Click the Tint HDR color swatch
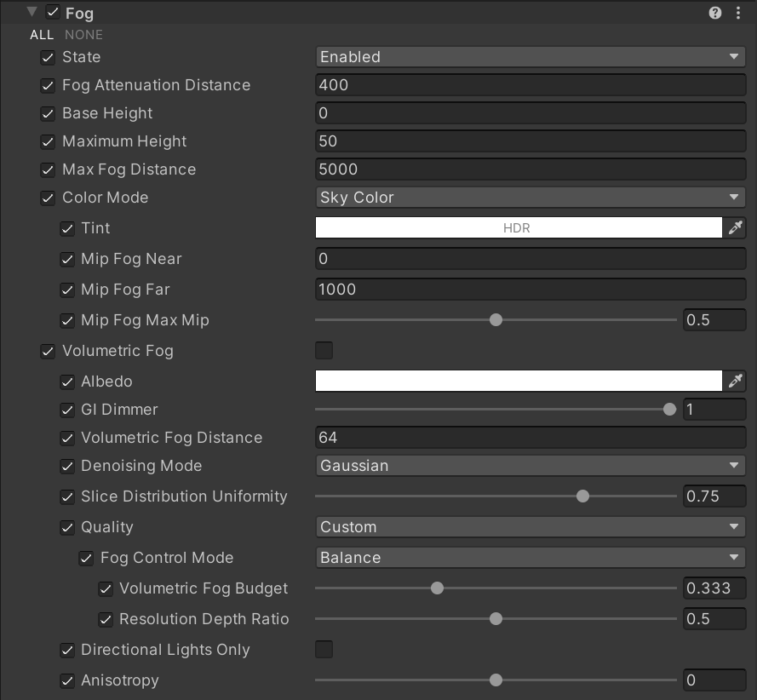The width and height of the screenshot is (757, 700). 518,227
